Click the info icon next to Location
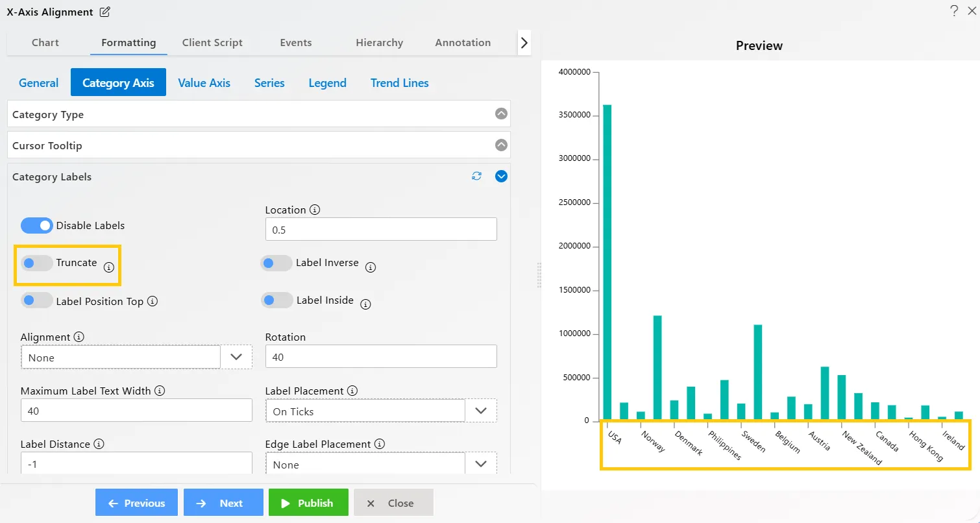The image size is (980, 523). [315, 210]
